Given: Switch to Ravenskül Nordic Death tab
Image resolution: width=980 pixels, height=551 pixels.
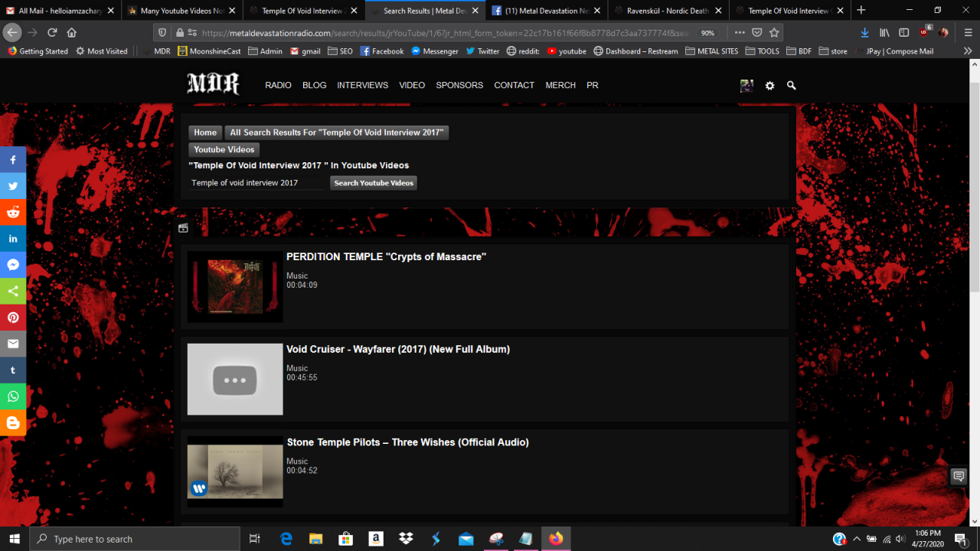Looking at the screenshot, I should point(667,11).
